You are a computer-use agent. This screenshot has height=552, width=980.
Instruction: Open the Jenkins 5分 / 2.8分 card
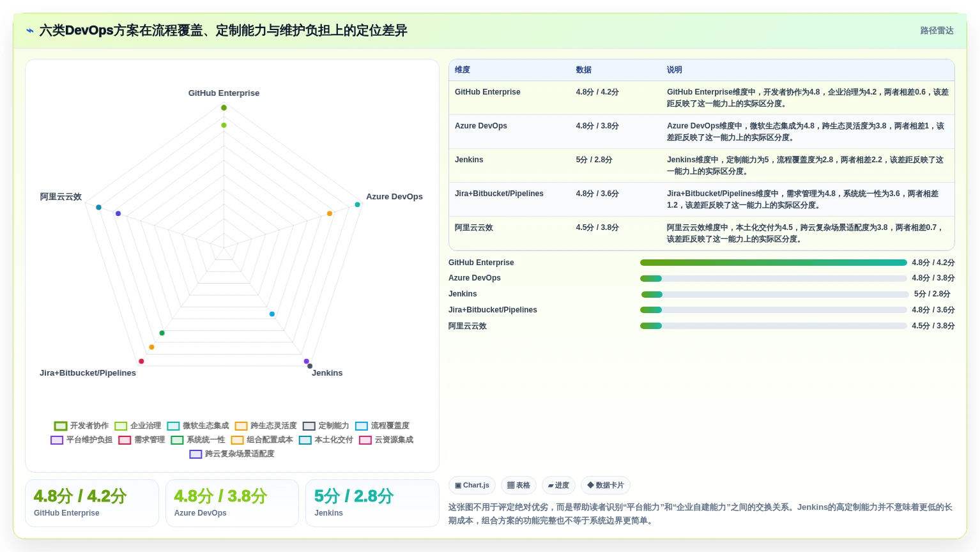point(372,503)
